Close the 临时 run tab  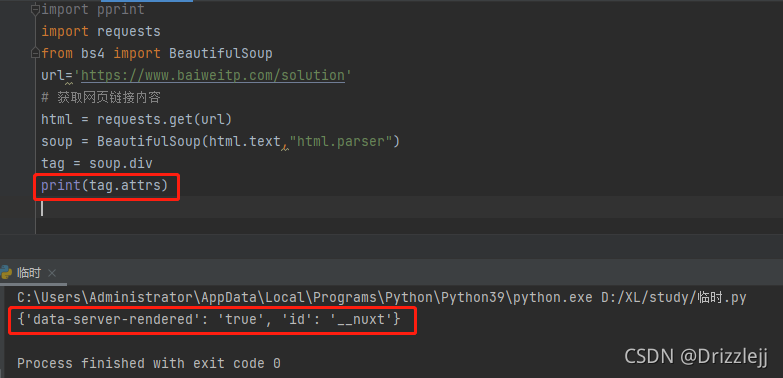(52, 273)
